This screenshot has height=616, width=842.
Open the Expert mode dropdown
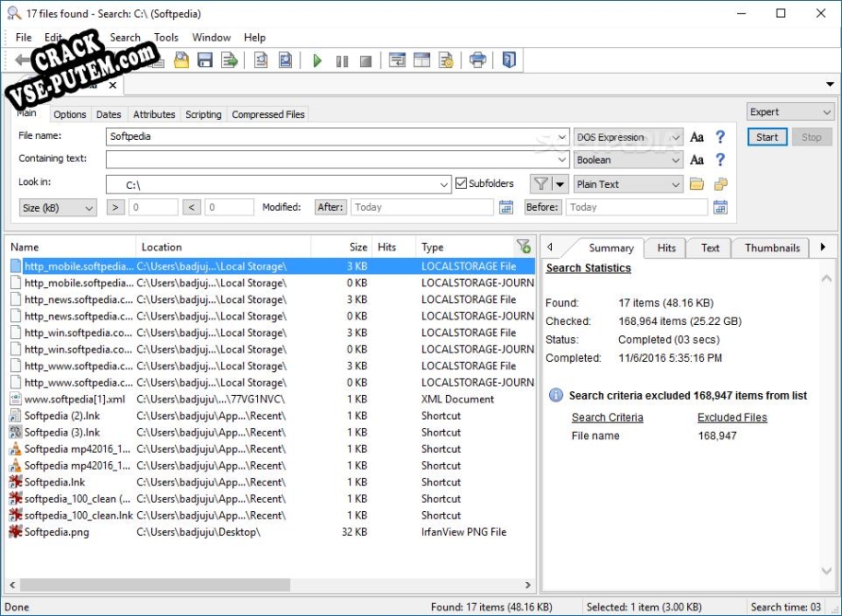tap(789, 111)
